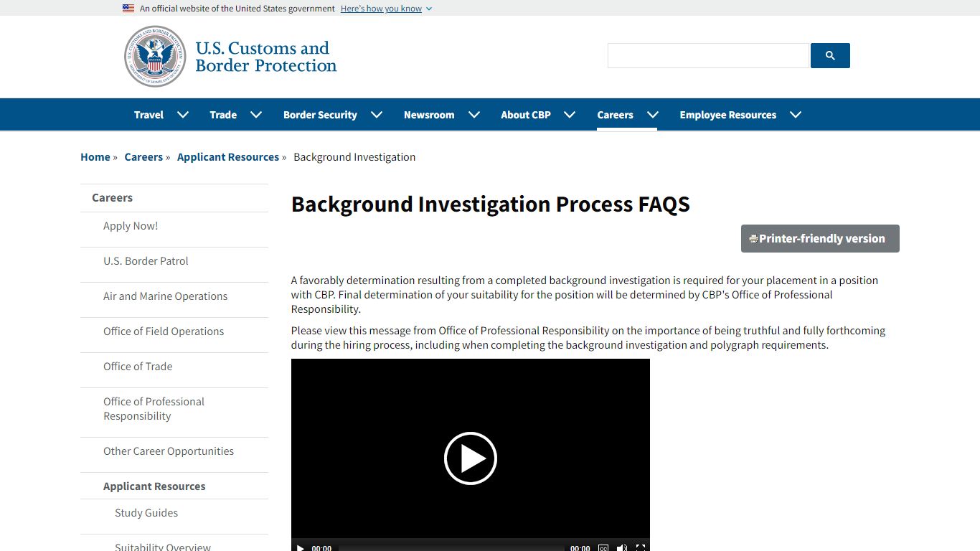The image size is (980, 551).
Task: Open the Trade nav item
Action: [x=223, y=115]
